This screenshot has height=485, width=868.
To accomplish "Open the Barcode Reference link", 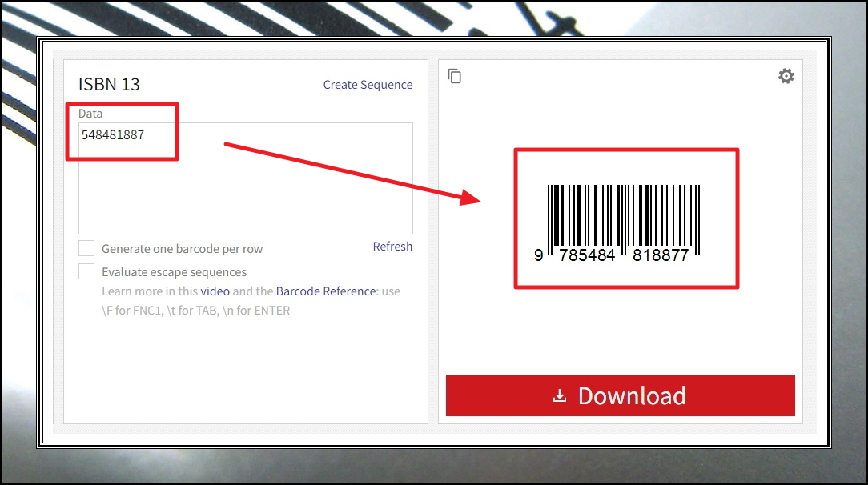I will 326,291.
